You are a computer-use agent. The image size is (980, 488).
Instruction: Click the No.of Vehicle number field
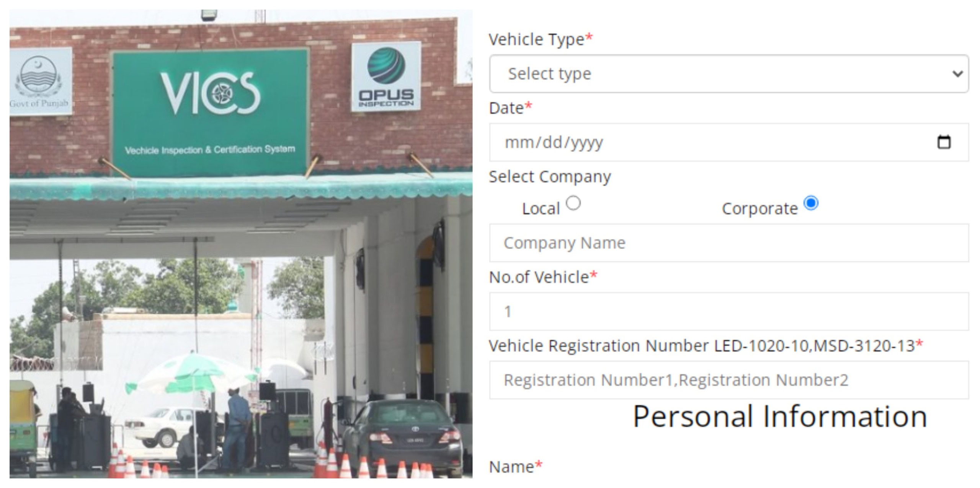(729, 311)
